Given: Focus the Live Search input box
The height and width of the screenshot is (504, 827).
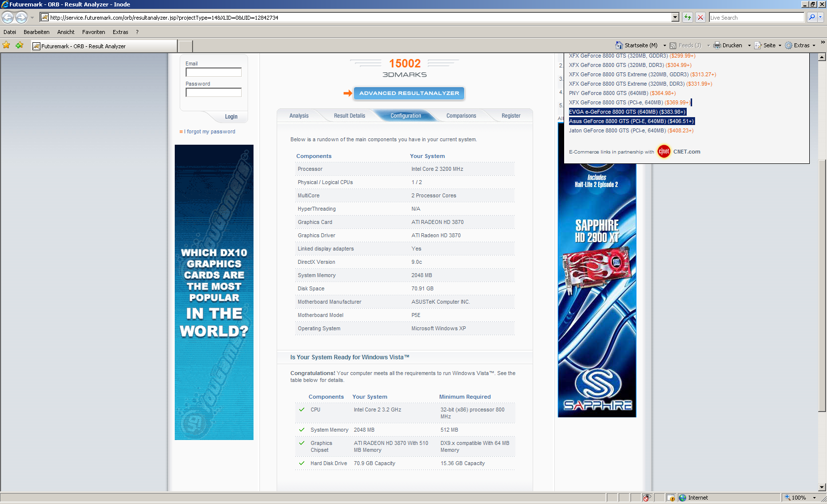Looking at the screenshot, I should pos(756,17).
